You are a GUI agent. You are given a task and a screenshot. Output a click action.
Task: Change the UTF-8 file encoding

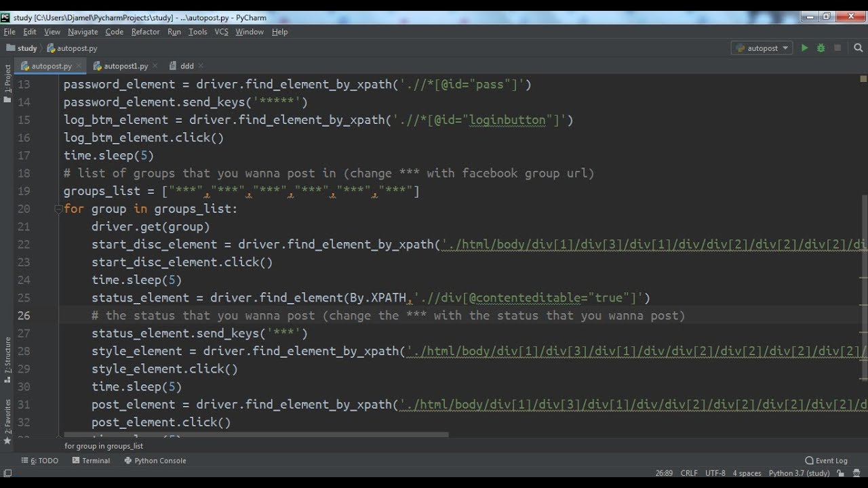click(x=715, y=473)
